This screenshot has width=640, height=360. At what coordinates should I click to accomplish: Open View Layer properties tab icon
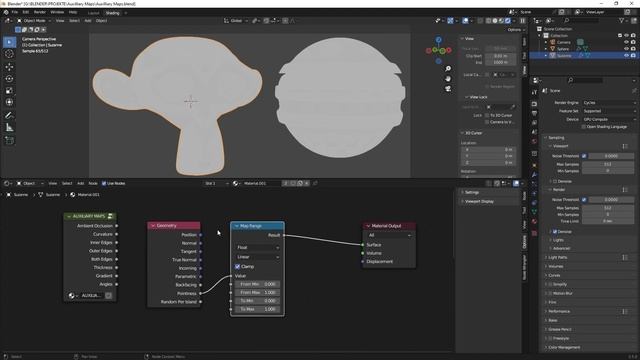pos(534,122)
